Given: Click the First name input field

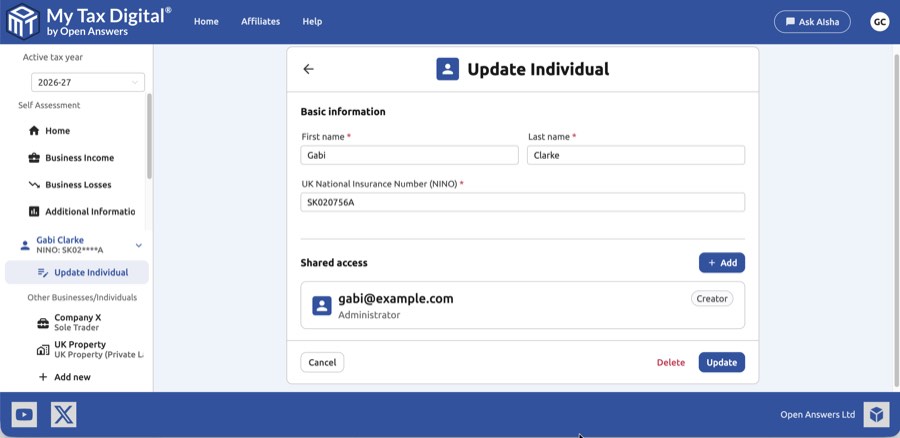Looking at the screenshot, I should coord(409,155).
